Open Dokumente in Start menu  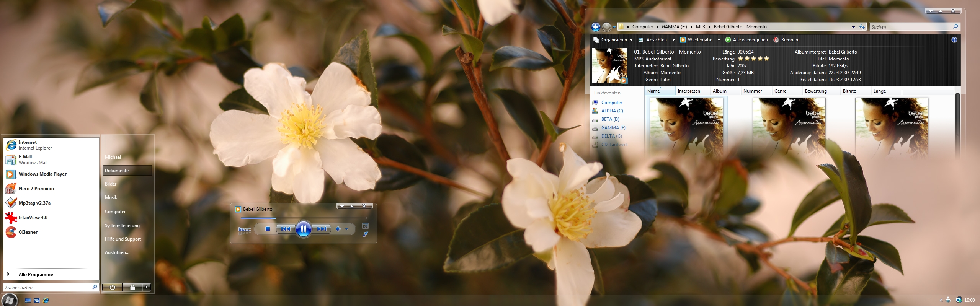(127, 171)
